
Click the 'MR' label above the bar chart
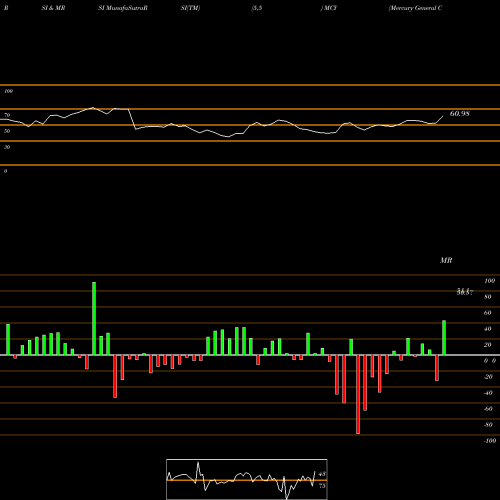[x=446, y=260]
